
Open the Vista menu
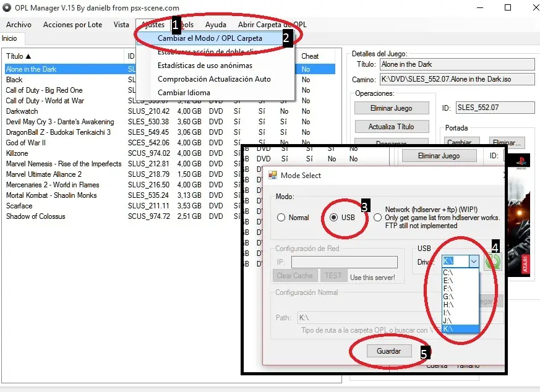[x=121, y=25]
